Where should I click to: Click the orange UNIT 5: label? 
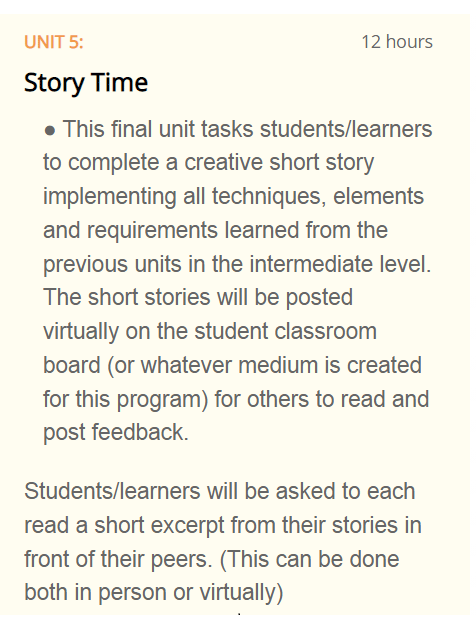point(54,42)
